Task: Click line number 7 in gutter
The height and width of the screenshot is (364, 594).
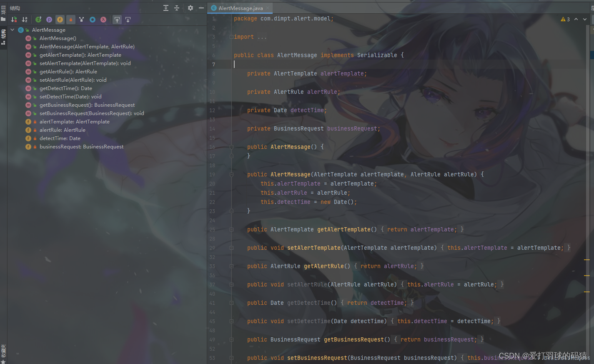Action: (x=213, y=64)
